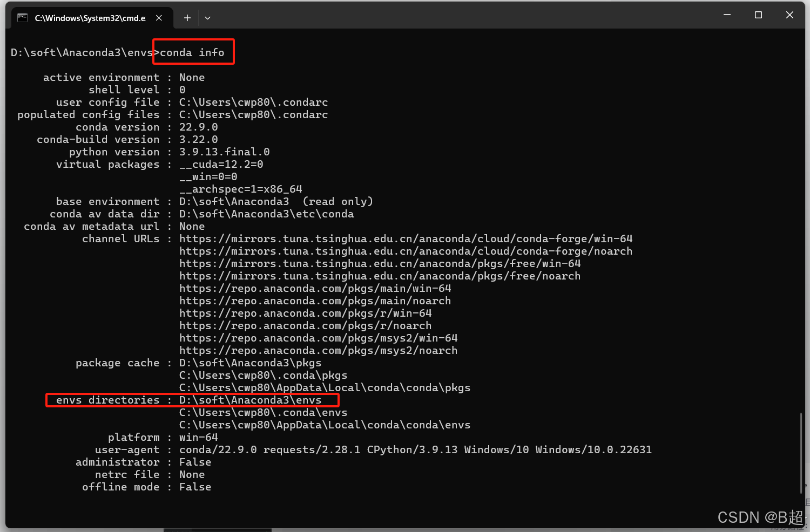Image resolution: width=810 pixels, height=532 pixels.
Task: Click C:\Users\cwp80\.conda\pkgs cache path
Action: tap(264, 375)
